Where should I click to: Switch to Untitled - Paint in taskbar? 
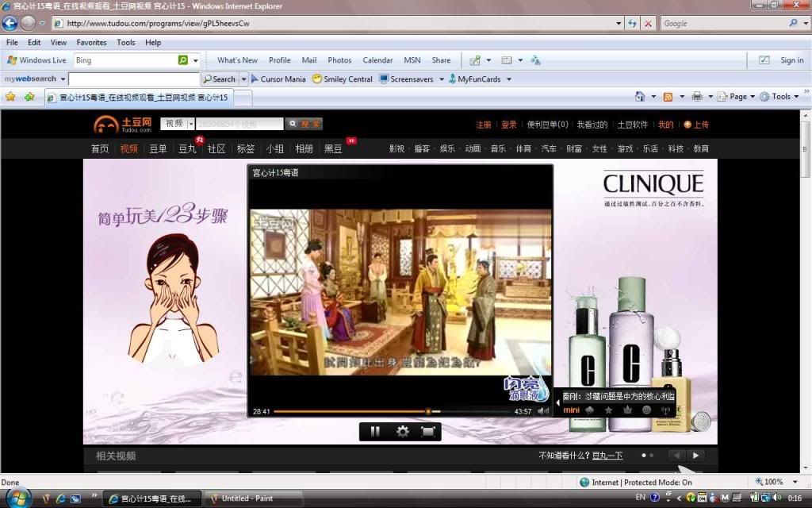tap(253, 498)
